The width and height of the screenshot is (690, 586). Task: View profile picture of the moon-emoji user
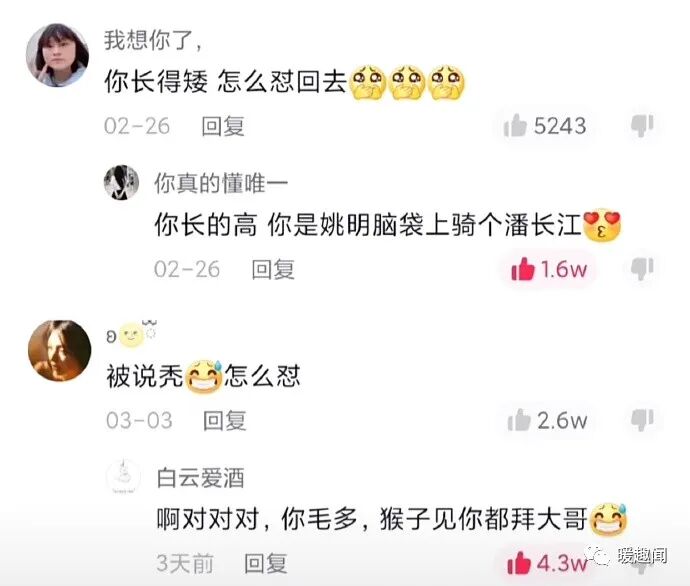click(x=59, y=351)
